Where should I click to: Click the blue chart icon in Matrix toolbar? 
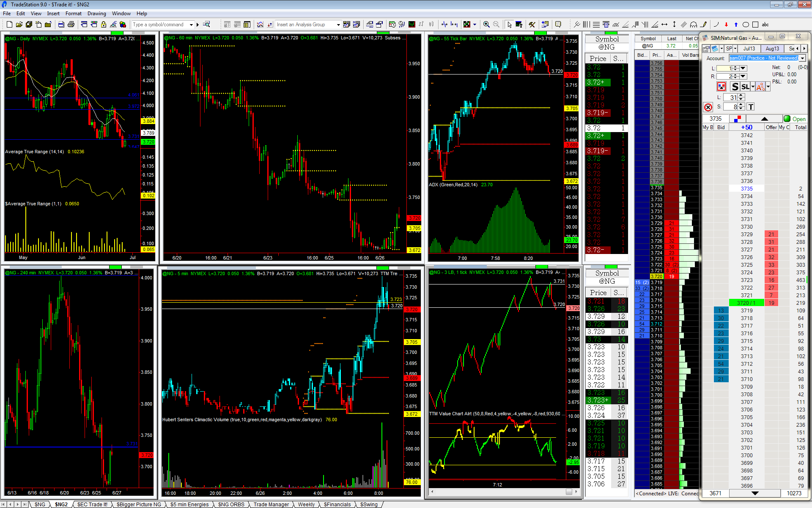(715, 49)
